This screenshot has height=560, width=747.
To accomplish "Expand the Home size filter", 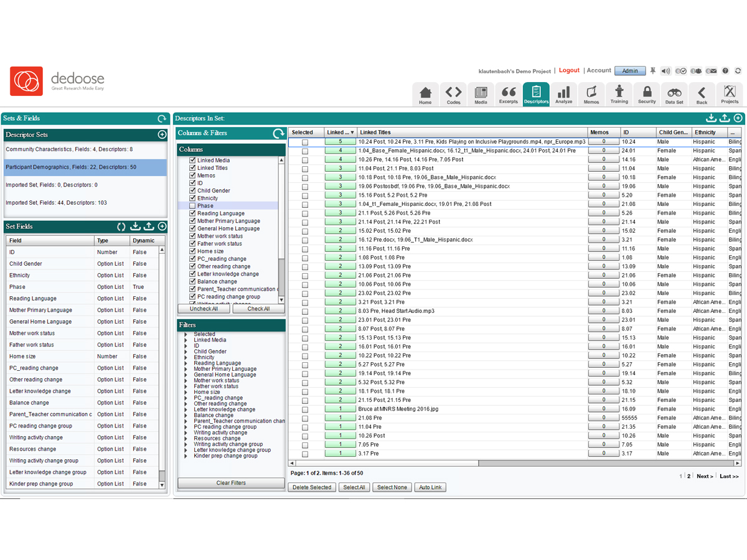I will click(186, 392).
